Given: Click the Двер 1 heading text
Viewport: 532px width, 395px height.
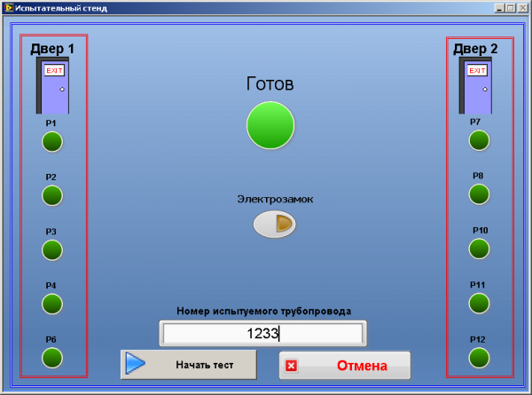Looking at the screenshot, I should 52,49.
